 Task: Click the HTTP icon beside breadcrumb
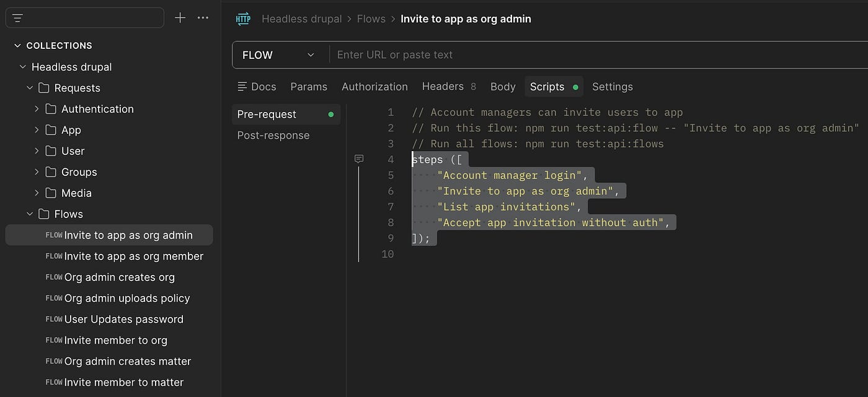coord(243,19)
